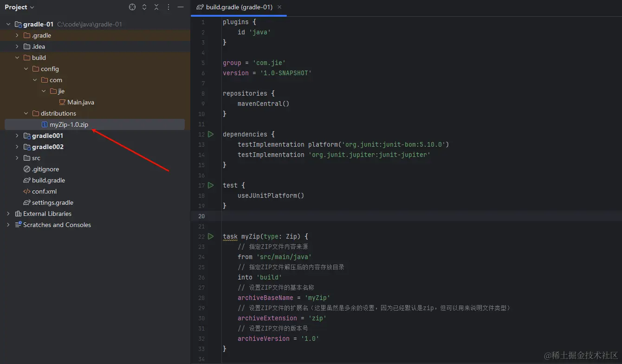Click gradle001 module icon
Screen dimensions: 622x364
click(27, 136)
